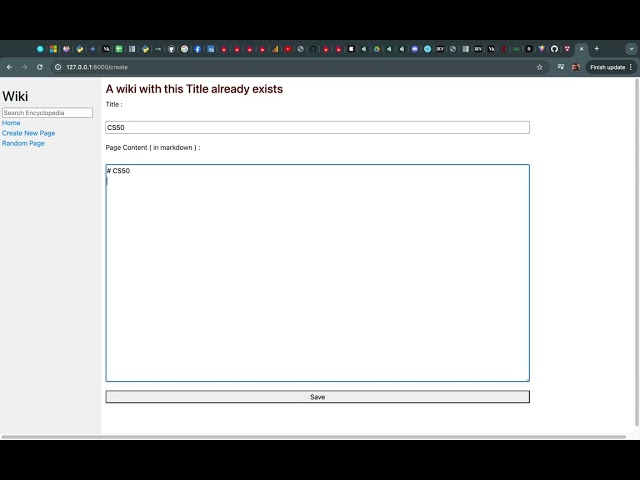Click inside the Page Content markdown textarea

click(x=318, y=273)
